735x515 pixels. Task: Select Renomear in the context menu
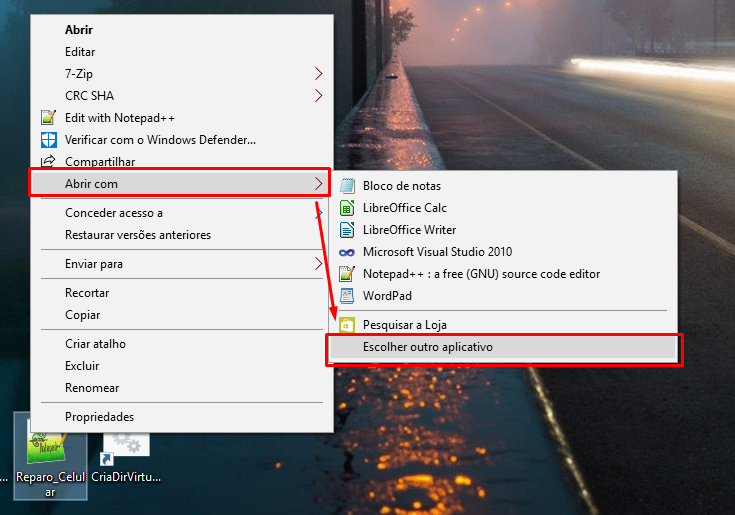pos(182,388)
